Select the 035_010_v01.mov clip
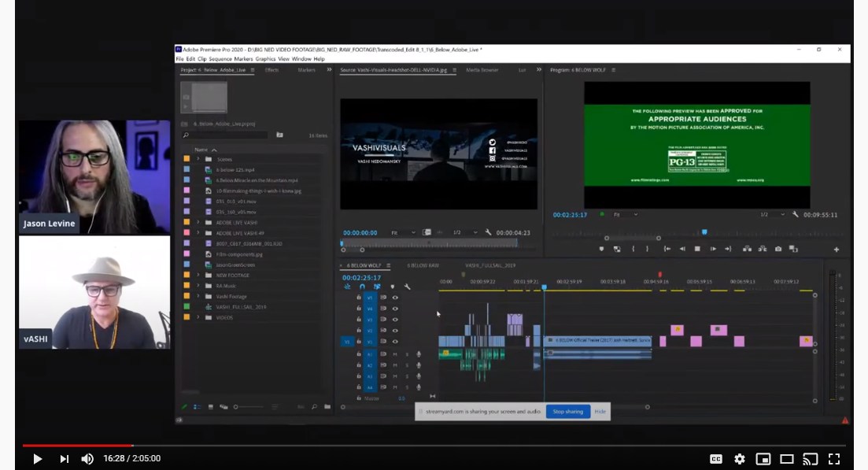This screenshot has height=470, width=868. pyautogui.click(x=236, y=202)
